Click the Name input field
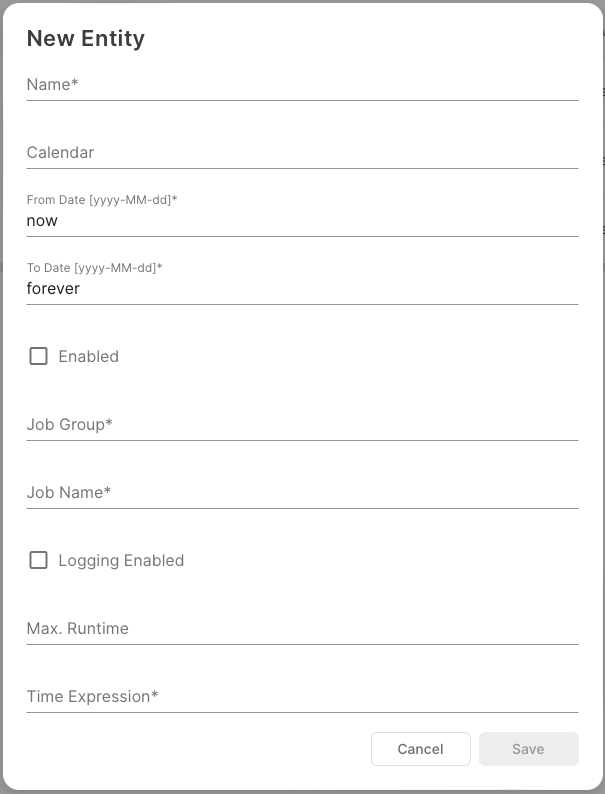 (x=302, y=85)
